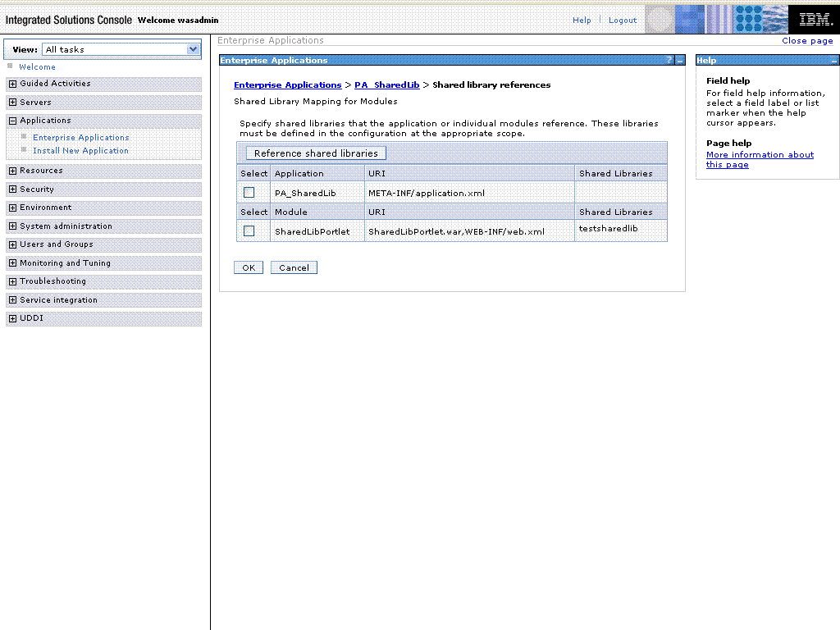Screen dimensions: 840x630
Task: Go to PA_SharedLib breadcrumb link
Action: 387,84
